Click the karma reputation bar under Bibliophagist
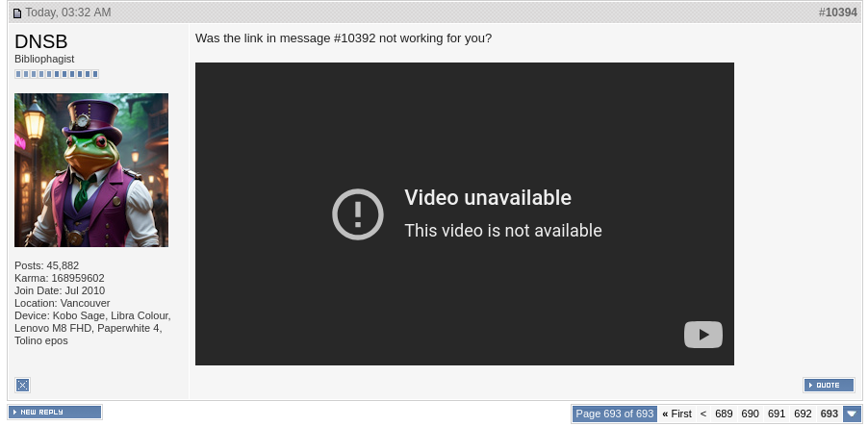 pos(57,74)
